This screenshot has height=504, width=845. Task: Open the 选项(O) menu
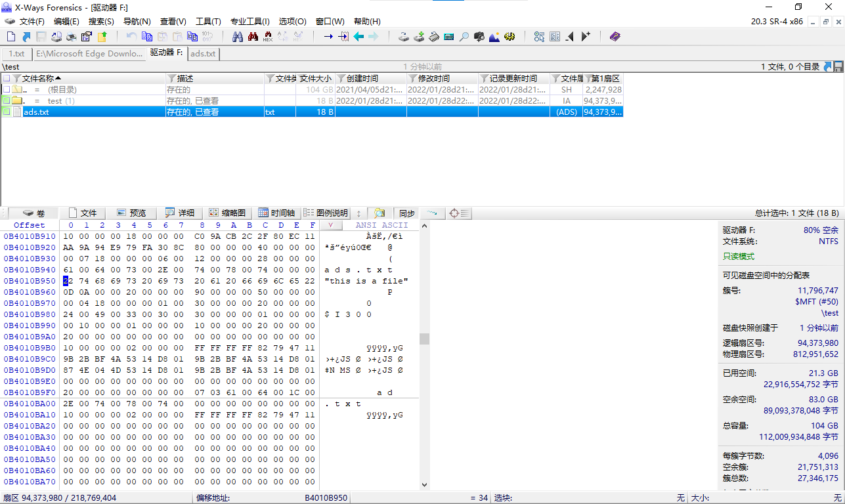coord(292,22)
